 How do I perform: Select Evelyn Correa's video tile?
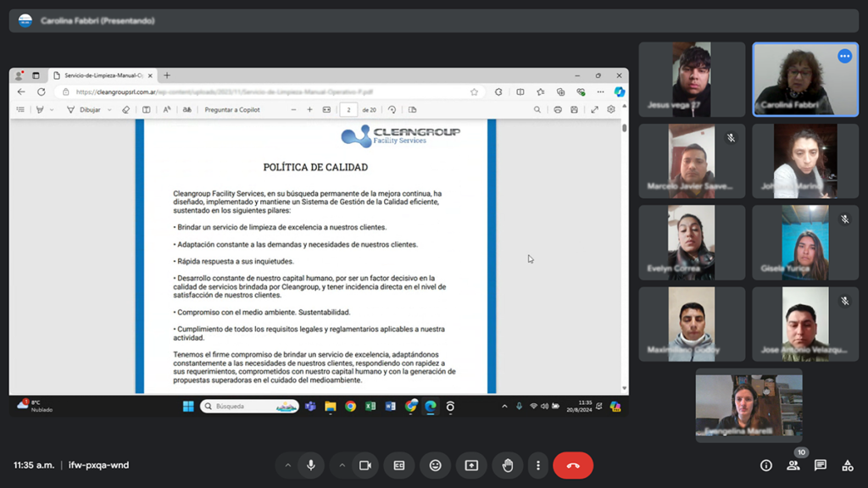coord(692,242)
